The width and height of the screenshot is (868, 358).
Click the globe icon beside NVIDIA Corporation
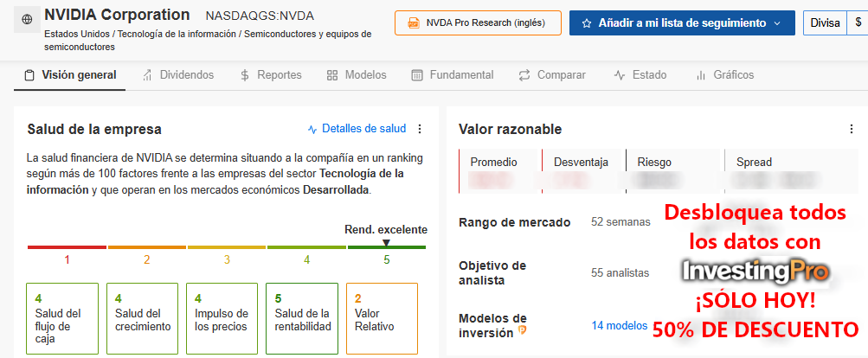[27, 19]
